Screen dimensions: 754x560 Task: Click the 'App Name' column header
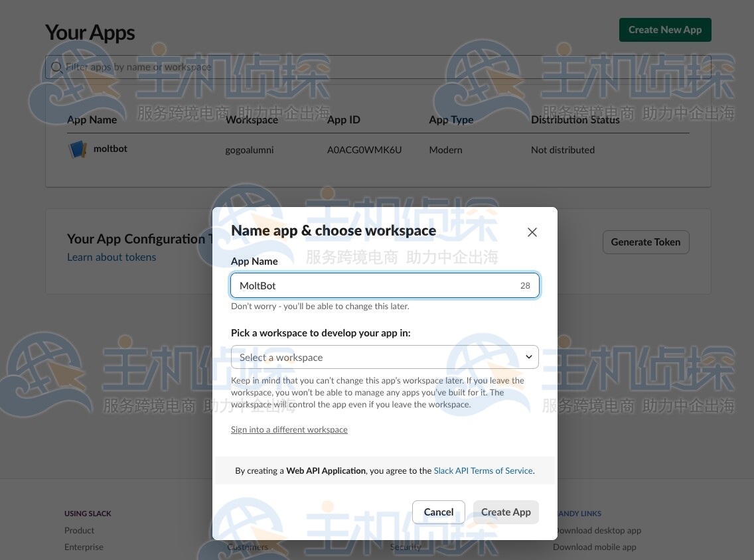point(92,119)
